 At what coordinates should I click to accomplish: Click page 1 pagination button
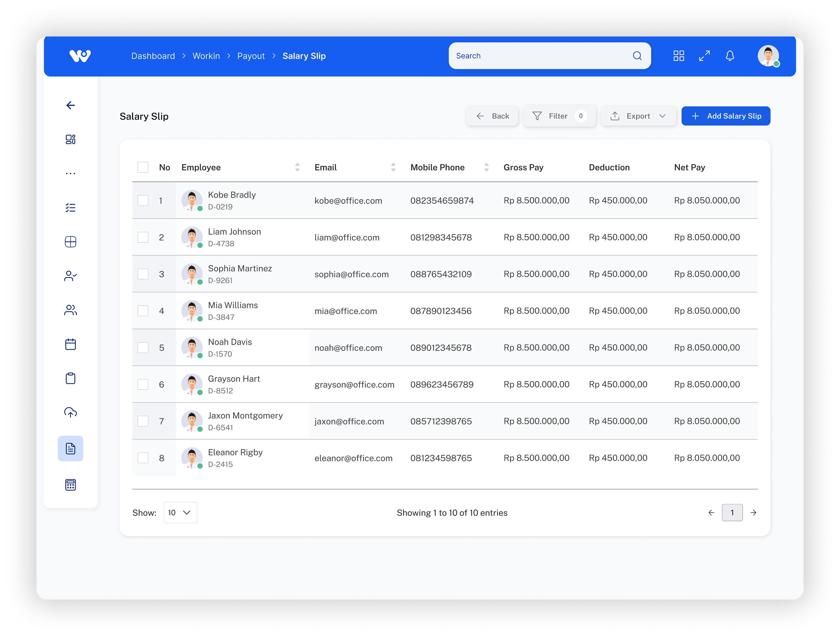point(732,513)
